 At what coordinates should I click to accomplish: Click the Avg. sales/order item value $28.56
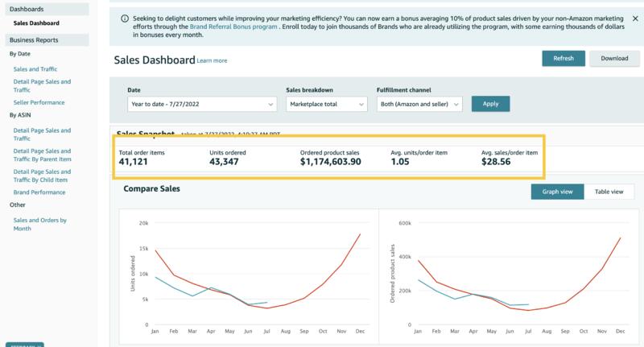pos(496,162)
